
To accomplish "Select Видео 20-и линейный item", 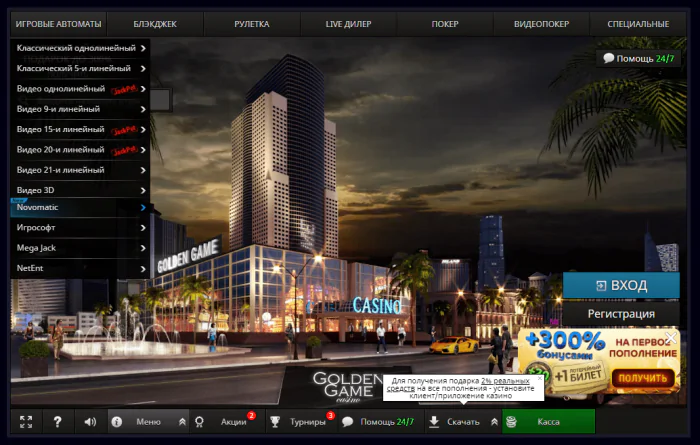I will [x=80, y=150].
